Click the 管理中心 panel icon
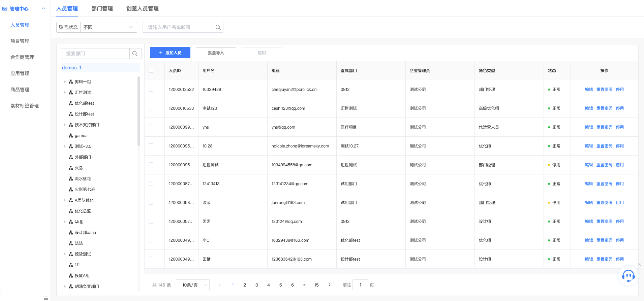The image size is (644, 301). click(5, 9)
